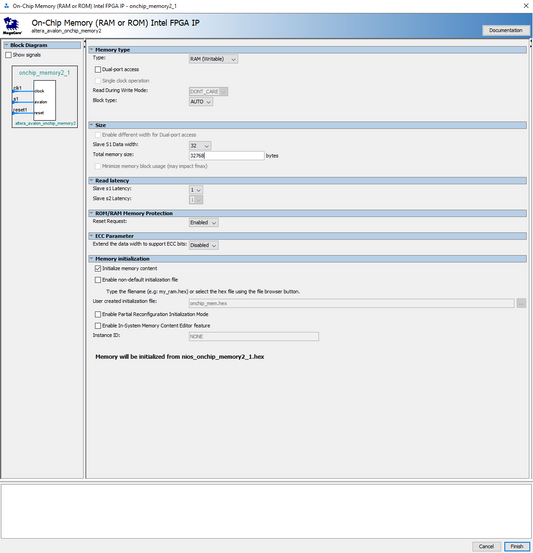Click the window title bar app icon

6,6
